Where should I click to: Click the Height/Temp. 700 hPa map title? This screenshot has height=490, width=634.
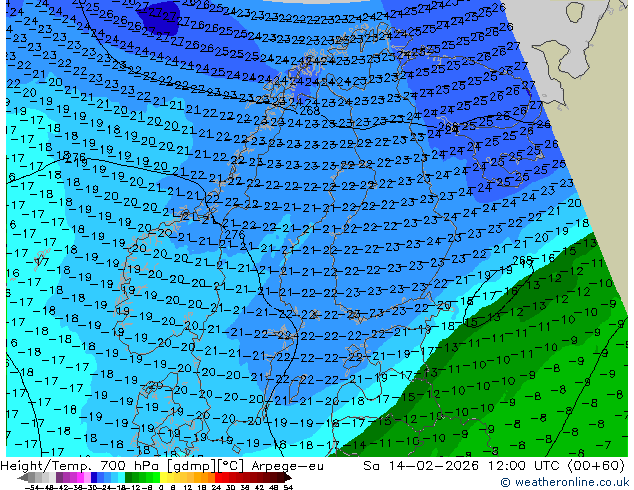pyautogui.click(x=81, y=466)
